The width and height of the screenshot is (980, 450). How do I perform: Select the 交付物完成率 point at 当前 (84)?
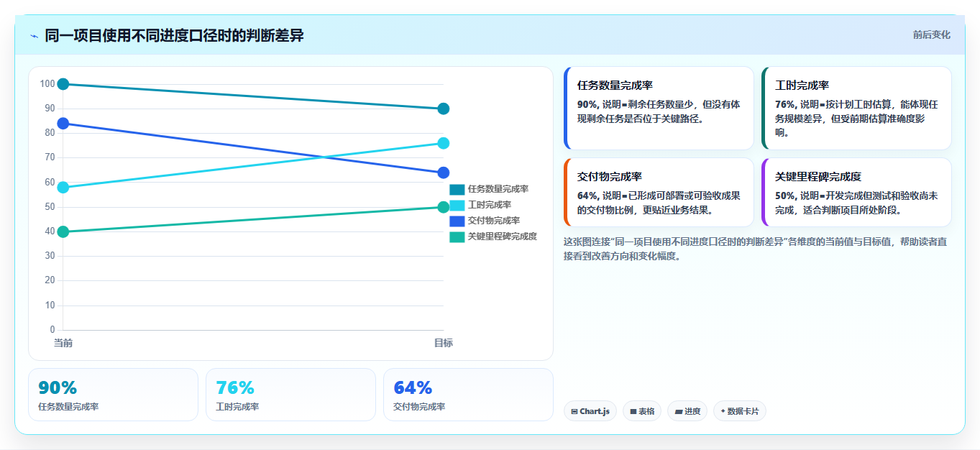(63, 124)
